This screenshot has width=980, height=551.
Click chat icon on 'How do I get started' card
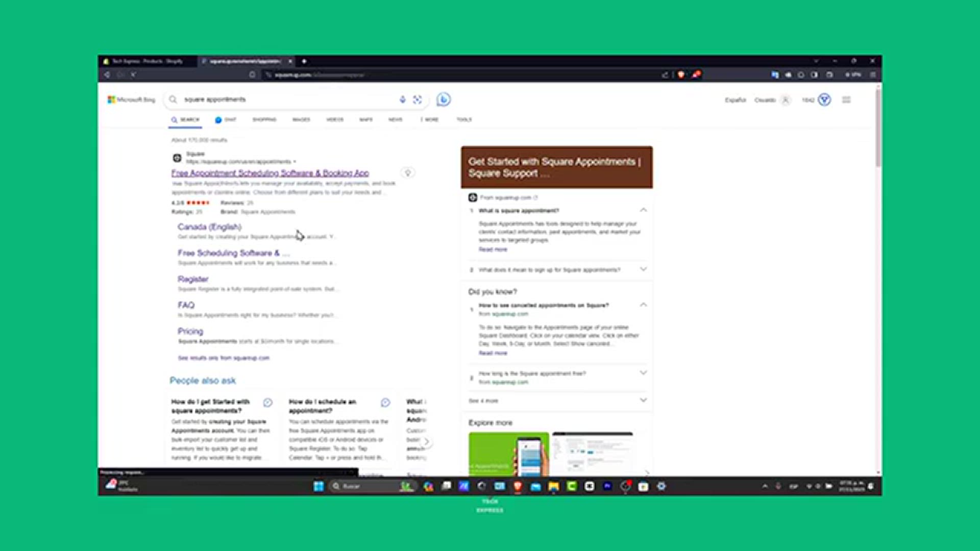coord(267,403)
